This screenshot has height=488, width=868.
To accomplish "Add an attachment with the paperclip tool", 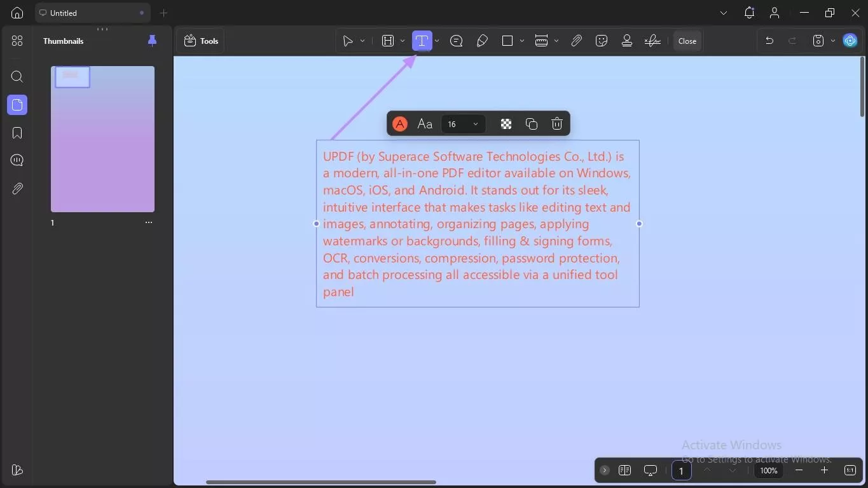I will (x=576, y=41).
